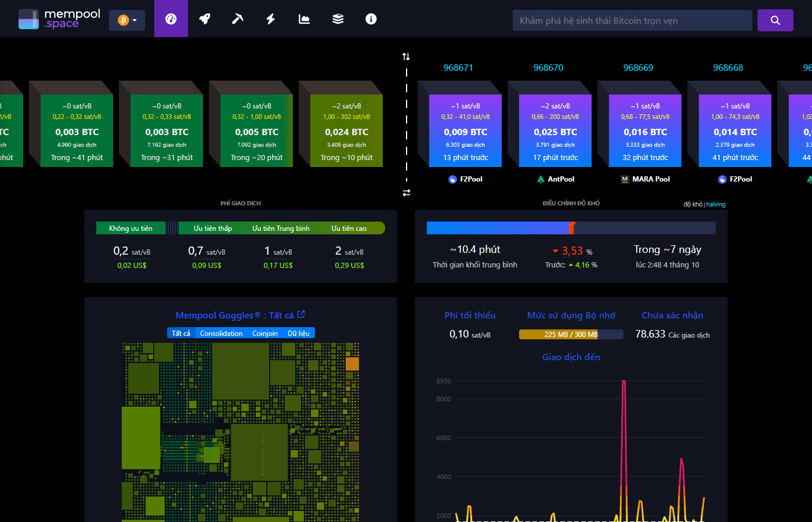The image size is (812, 522).
Task: Switch difficulty panel to halving
Action: (716, 204)
